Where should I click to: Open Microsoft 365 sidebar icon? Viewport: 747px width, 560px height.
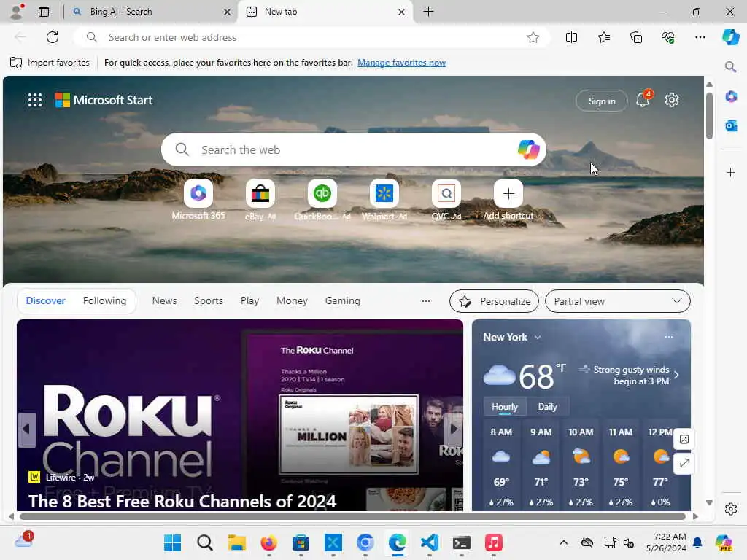click(731, 97)
